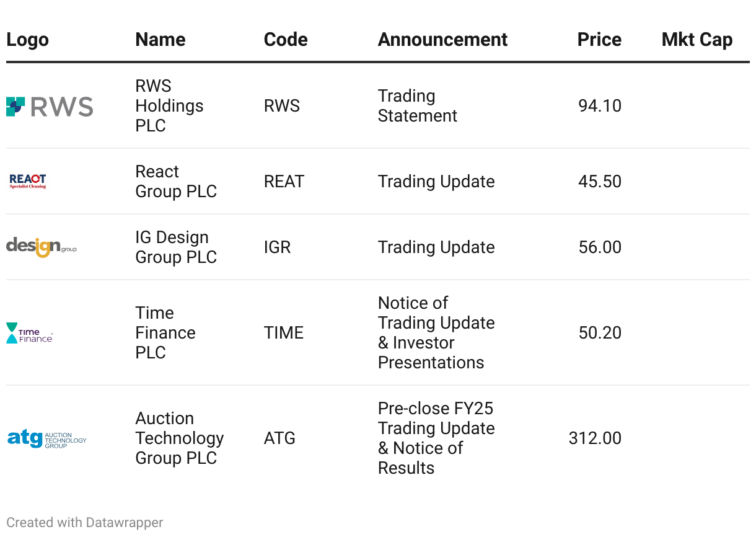Click the React Specialist Cleaning logo
Screen dimensions: 756x537
28,181
